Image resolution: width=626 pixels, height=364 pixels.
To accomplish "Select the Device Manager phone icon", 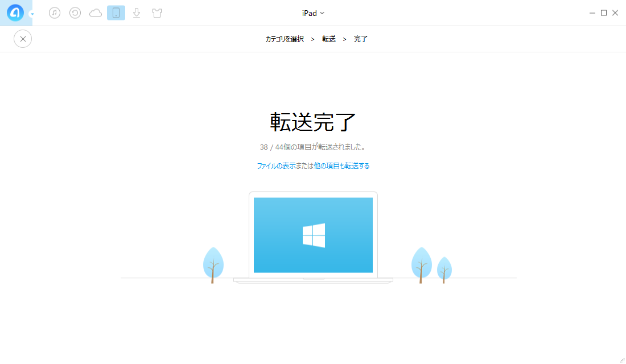I will pyautogui.click(x=116, y=13).
